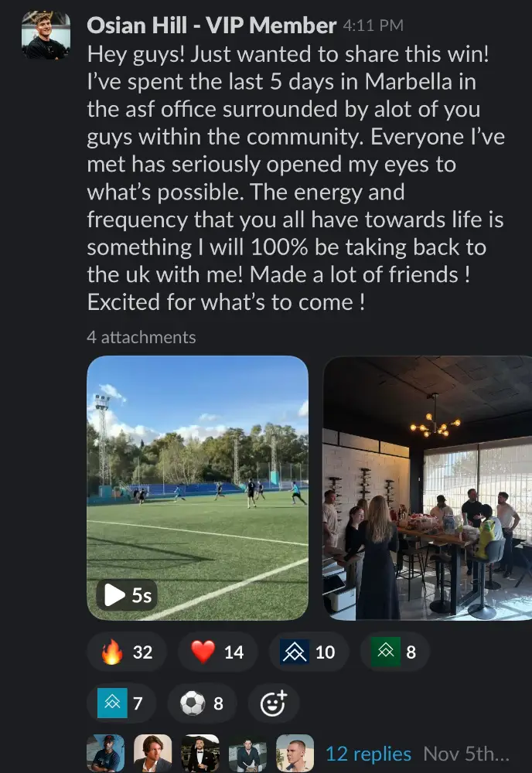
Task: Click the Nov 5th last reply date
Action: (x=466, y=754)
